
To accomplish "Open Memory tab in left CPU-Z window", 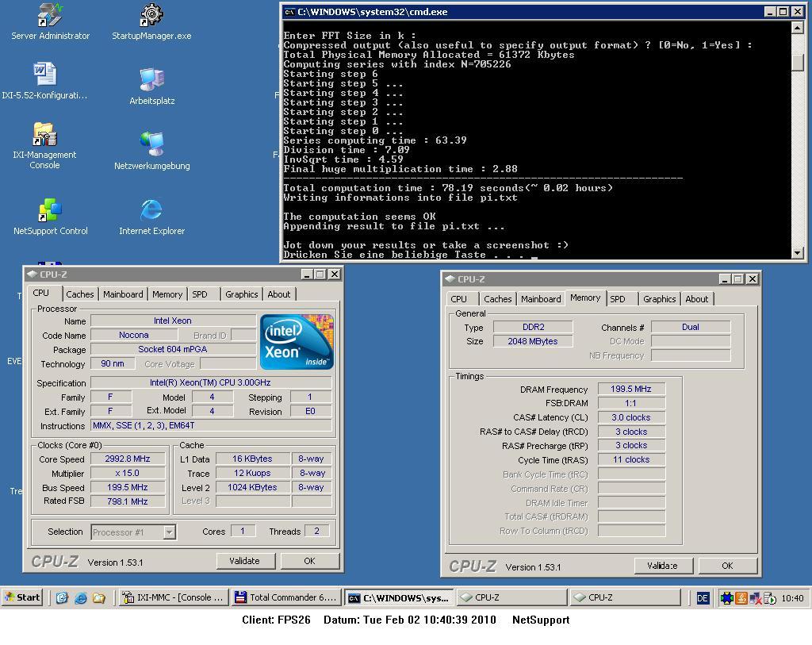I will (167, 294).
